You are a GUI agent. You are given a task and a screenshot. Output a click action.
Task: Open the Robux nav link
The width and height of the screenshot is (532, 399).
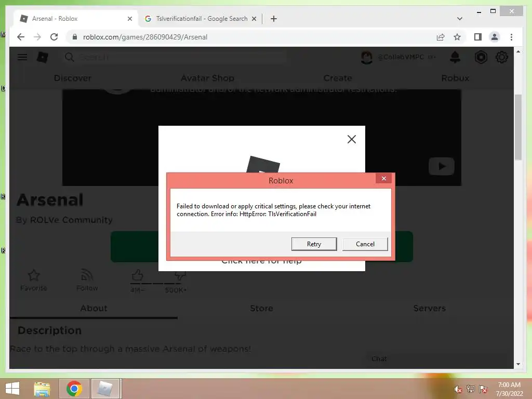click(455, 78)
